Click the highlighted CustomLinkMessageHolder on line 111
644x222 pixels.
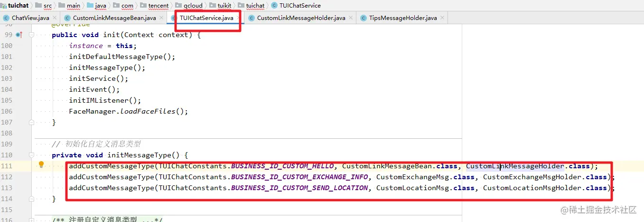(515, 166)
